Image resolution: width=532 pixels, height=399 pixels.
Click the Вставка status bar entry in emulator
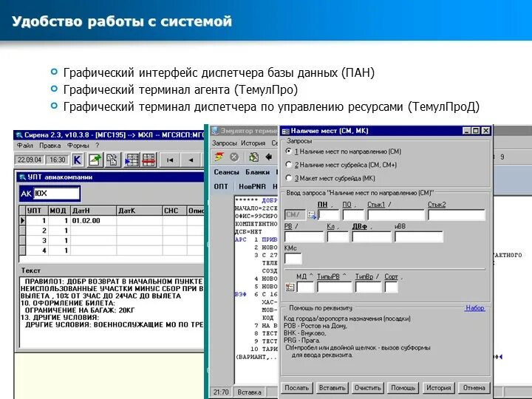coord(250,392)
